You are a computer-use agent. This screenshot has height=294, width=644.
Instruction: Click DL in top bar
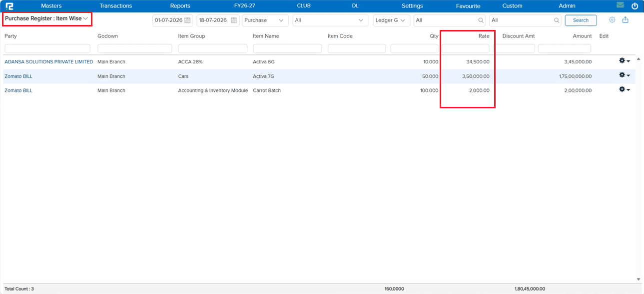tap(355, 6)
